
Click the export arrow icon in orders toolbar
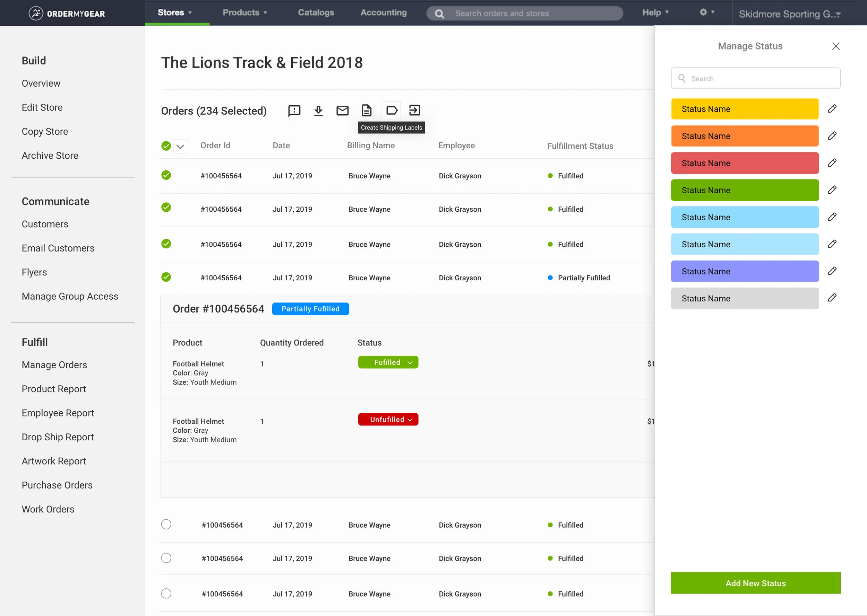pos(414,111)
